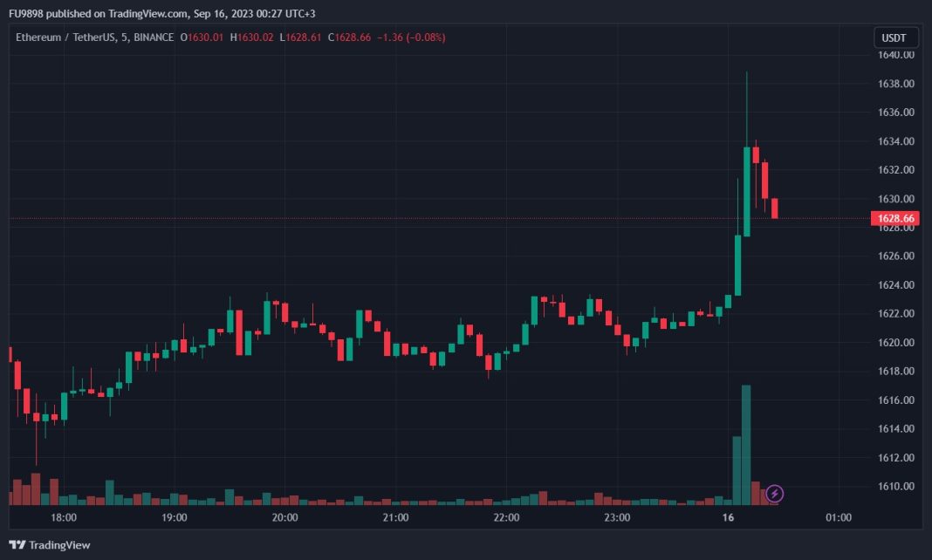932x560 pixels.
Task: Click the 1640.00 price scale label
Action: coord(895,55)
